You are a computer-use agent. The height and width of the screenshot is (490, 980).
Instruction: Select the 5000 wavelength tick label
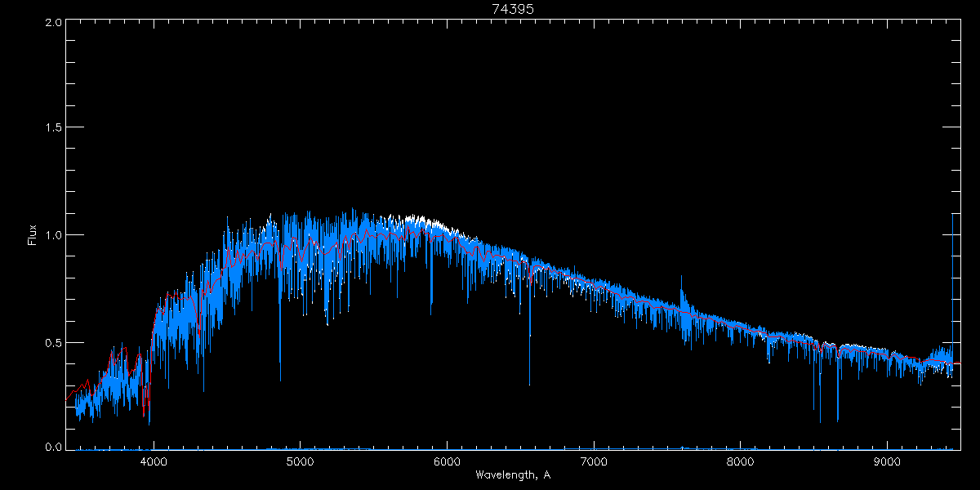(x=300, y=461)
